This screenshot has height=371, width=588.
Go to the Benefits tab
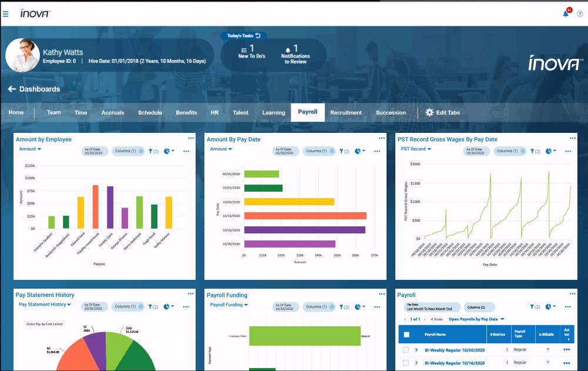(x=186, y=112)
